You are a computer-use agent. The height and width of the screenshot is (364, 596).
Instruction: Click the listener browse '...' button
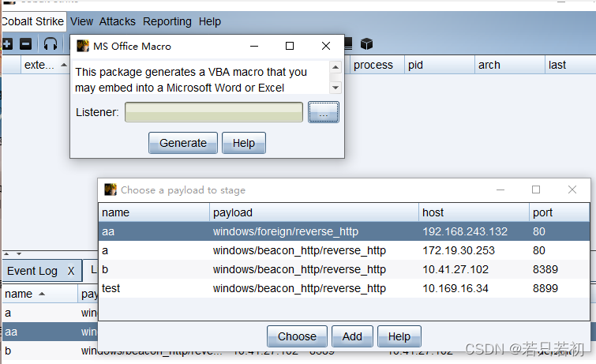(324, 112)
